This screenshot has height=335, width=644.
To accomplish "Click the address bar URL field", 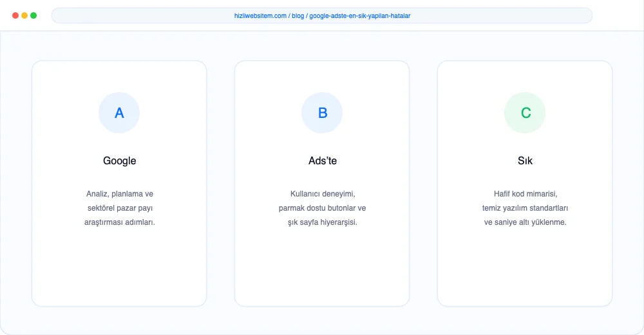I will (322, 15).
